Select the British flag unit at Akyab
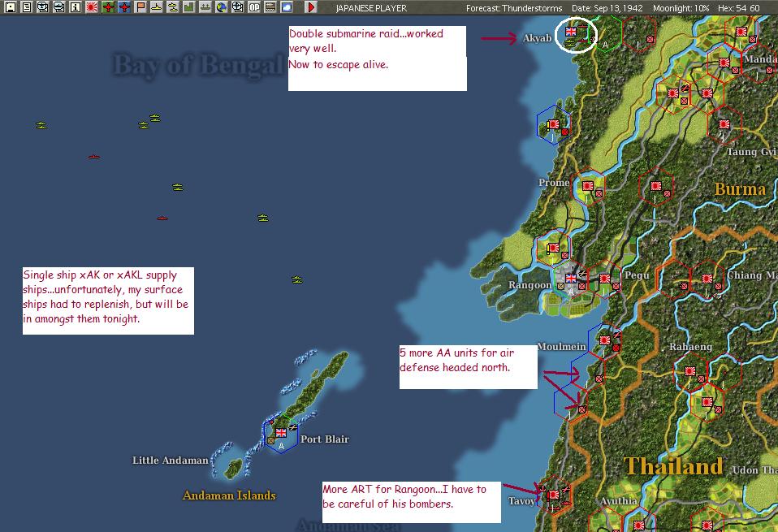Screen dimensions: 778x532 tap(571, 31)
